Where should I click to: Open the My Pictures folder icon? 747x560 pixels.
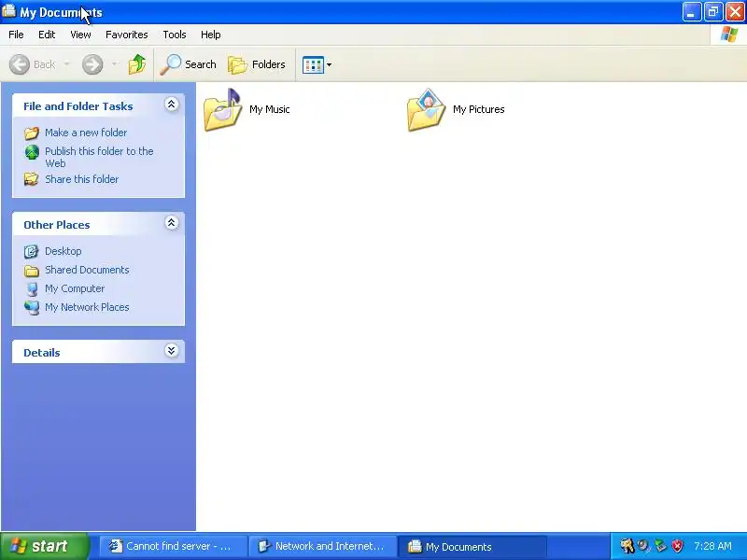point(427,109)
